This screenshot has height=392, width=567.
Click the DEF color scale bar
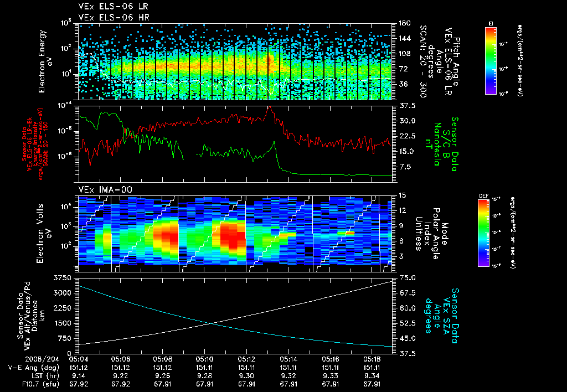(x=483, y=233)
